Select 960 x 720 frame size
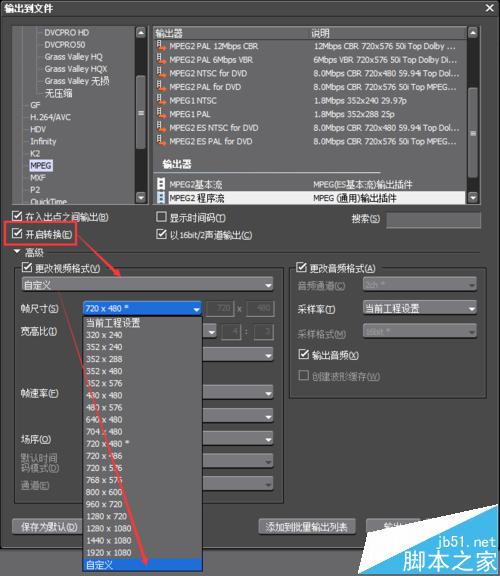The height and width of the screenshot is (576, 500). coord(143,504)
